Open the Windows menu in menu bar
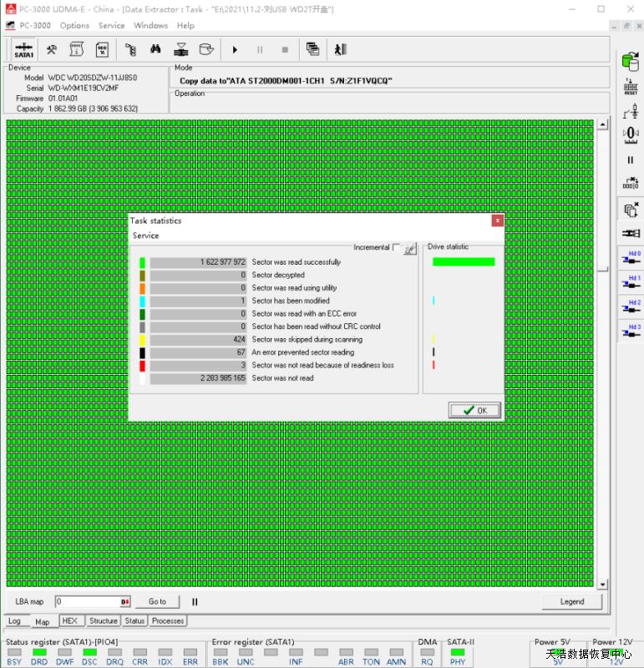 (150, 26)
